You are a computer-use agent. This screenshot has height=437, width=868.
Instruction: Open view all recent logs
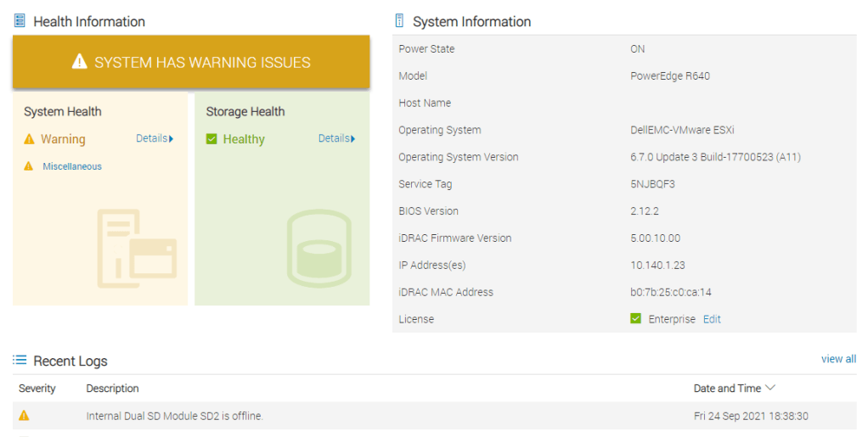(x=838, y=359)
